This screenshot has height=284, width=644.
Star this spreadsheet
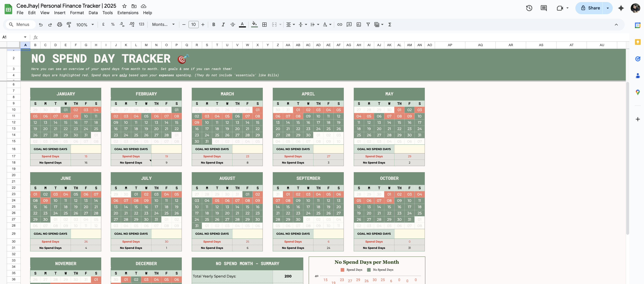pos(124,6)
